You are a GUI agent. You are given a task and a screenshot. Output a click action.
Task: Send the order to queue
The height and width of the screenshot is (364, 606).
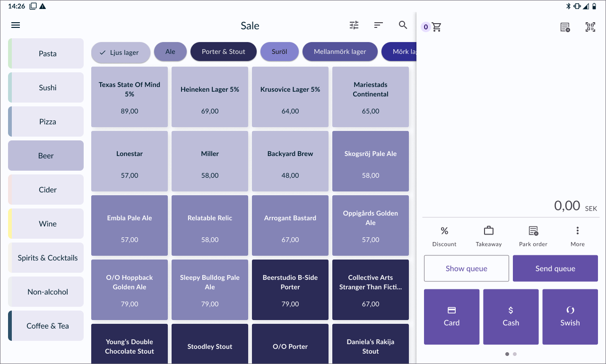pos(555,269)
